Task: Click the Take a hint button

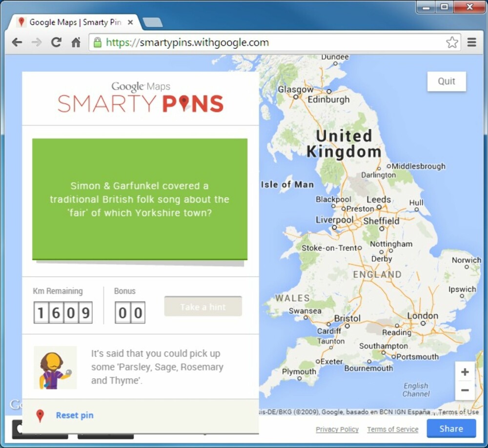Action: click(203, 307)
